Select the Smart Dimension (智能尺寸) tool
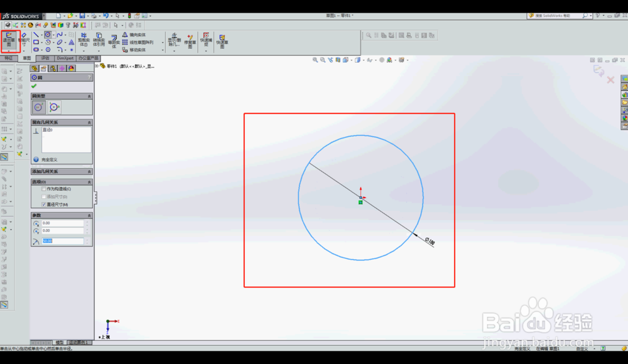 24,40
